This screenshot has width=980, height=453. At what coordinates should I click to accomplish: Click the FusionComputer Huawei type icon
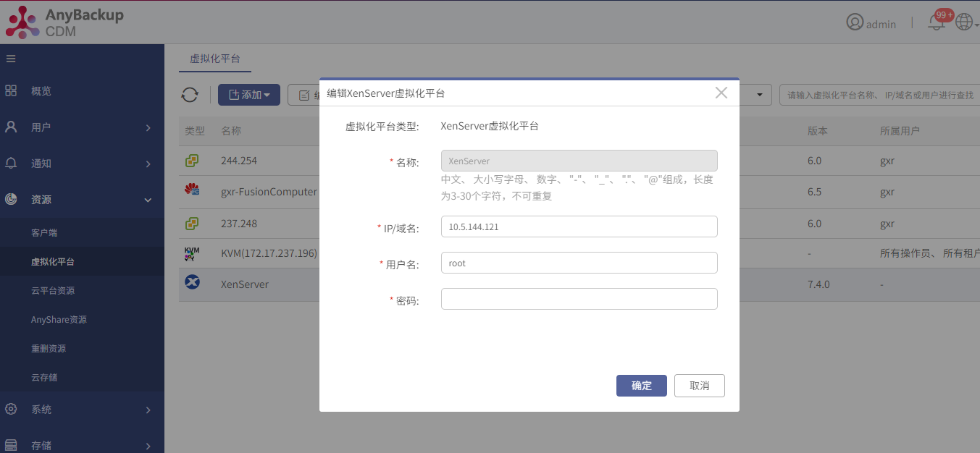coord(192,190)
